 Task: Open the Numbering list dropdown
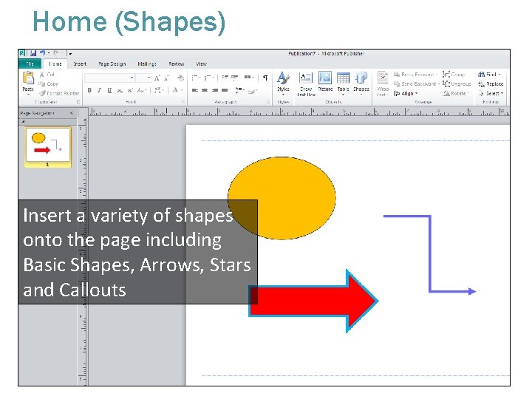pyautogui.click(x=209, y=78)
